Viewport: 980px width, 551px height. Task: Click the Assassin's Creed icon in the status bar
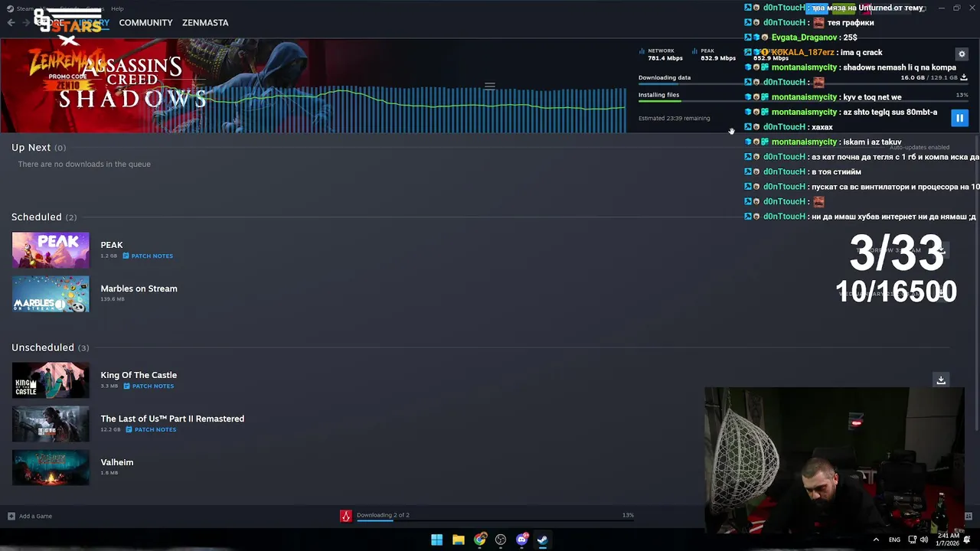pos(346,517)
